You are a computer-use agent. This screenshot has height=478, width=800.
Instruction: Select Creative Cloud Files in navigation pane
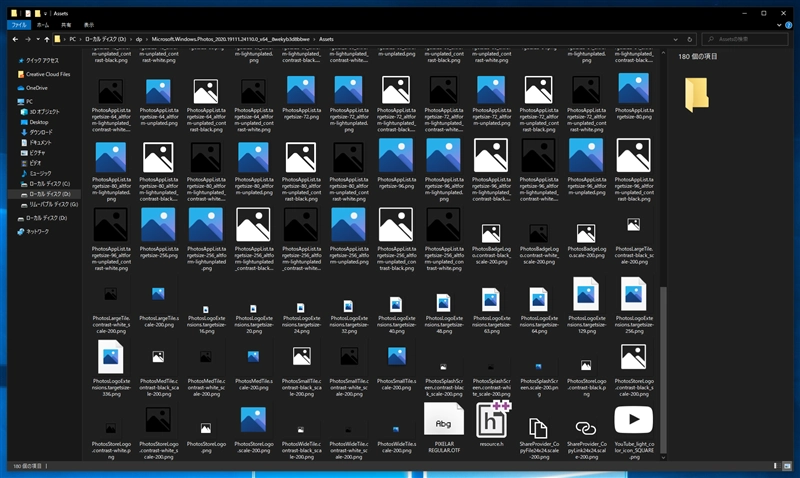point(44,74)
